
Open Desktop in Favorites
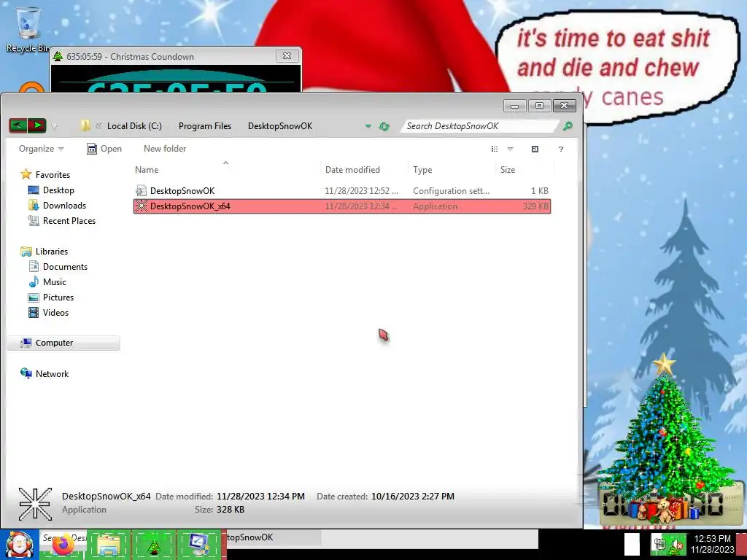(58, 190)
